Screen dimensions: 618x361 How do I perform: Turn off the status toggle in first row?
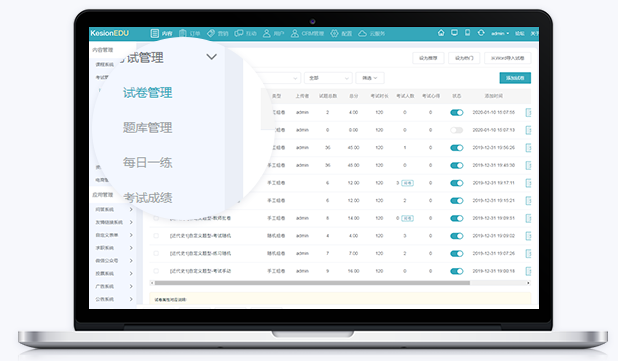click(x=456, y=113)
